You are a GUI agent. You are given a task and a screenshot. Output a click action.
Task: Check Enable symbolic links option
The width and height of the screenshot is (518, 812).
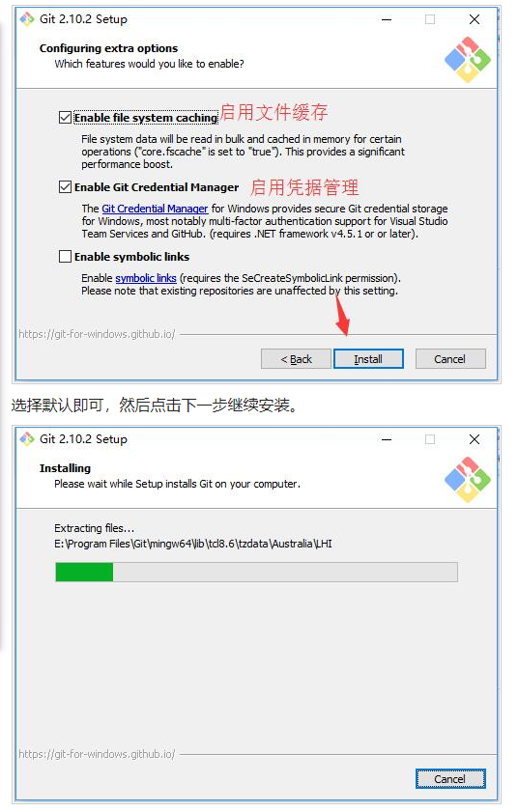pyautogui.click(x=65, y=256)
